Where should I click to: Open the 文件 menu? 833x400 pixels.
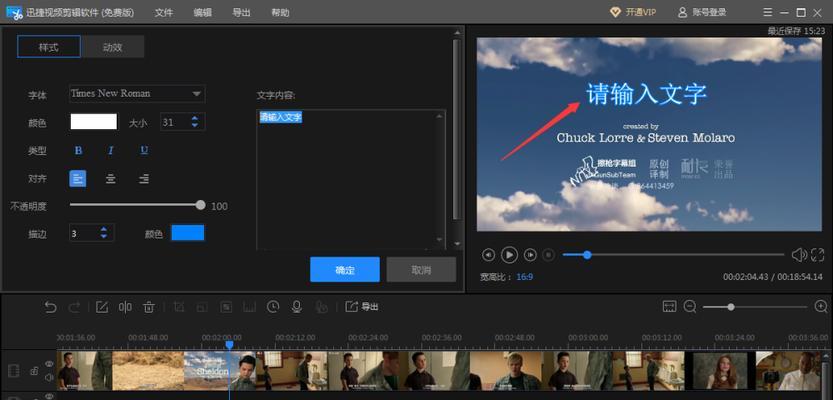click(x=164, y=12)
